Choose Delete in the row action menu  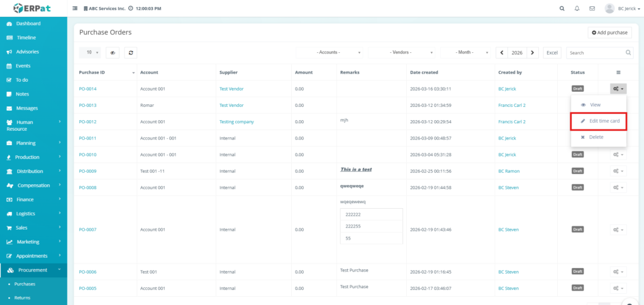point(596,137)
